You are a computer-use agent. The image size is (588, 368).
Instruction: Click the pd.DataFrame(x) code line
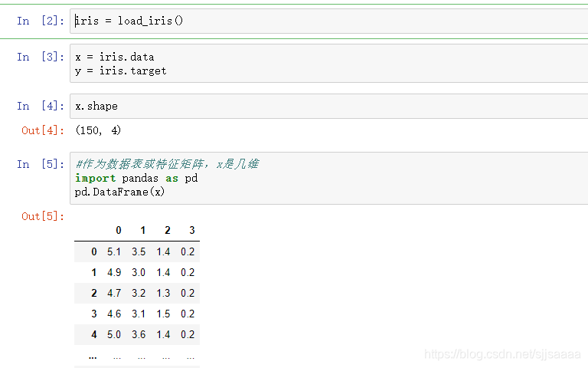pos(119,192)
